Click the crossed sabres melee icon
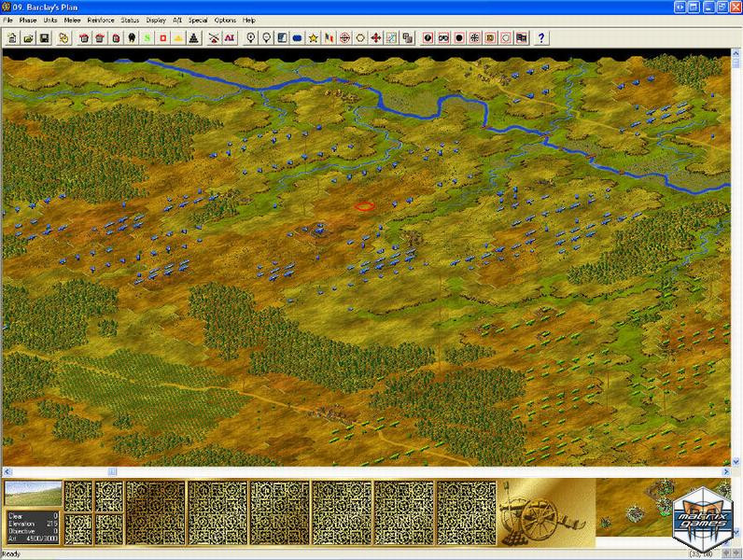Viewport: 743px width, 560px height. (214, 38)
